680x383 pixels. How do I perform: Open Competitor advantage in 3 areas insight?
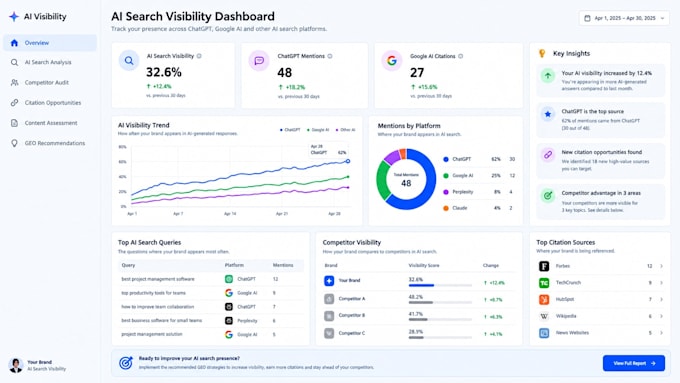click(x=600, y=201)
